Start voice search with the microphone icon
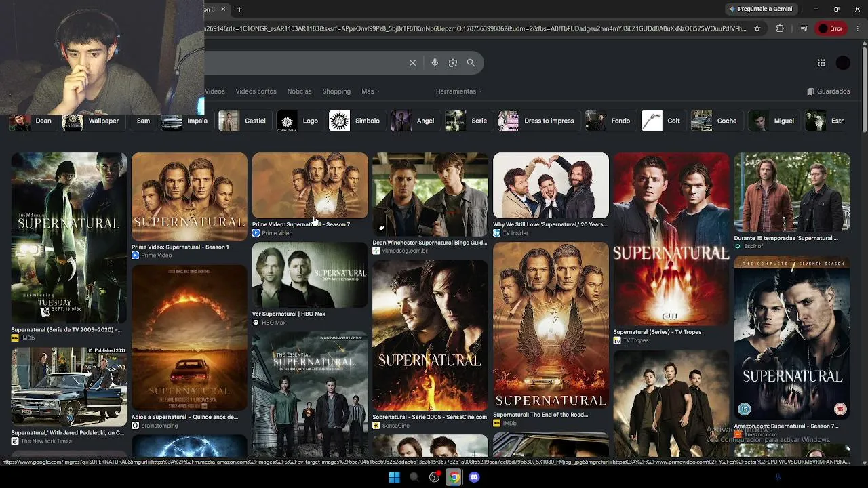Viewport: 868px width, 488px height. pos(435,63)
